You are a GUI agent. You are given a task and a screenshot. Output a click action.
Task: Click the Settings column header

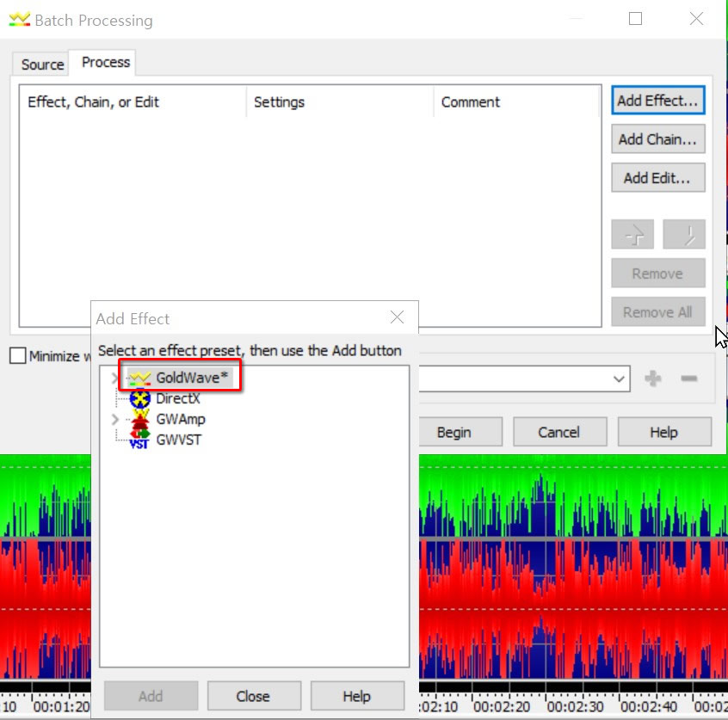340,102
